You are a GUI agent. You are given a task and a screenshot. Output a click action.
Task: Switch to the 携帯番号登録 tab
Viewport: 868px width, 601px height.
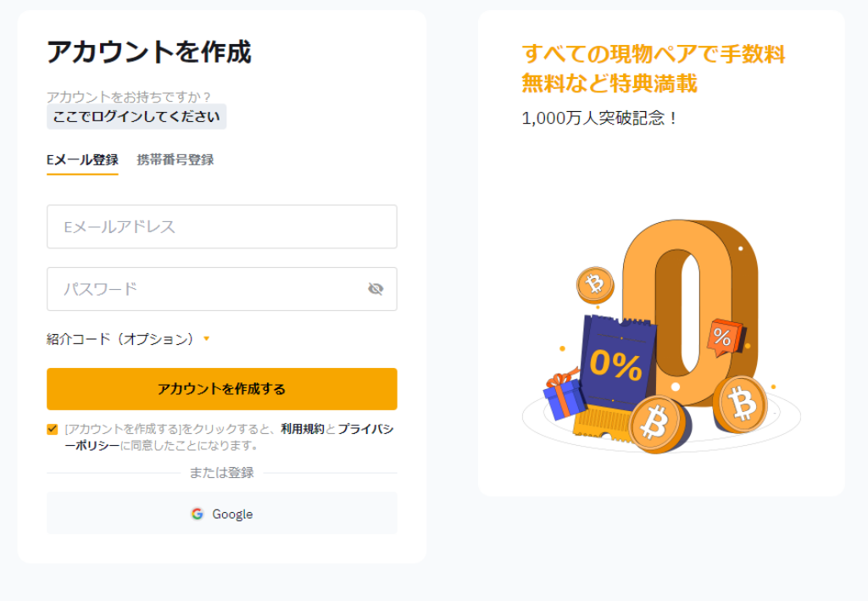click(175, 160)
